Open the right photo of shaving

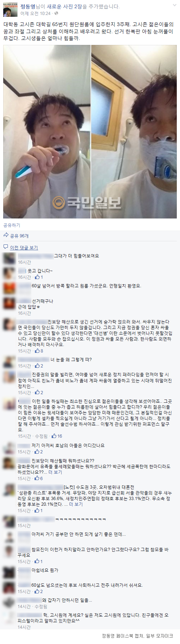point(134,132)
